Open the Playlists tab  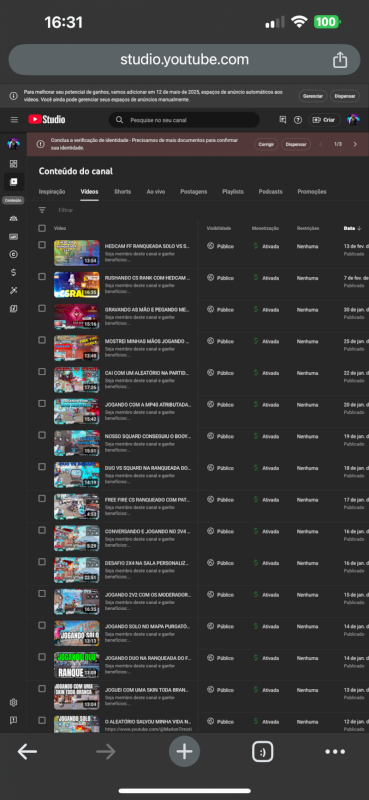[x=233, y=192]
